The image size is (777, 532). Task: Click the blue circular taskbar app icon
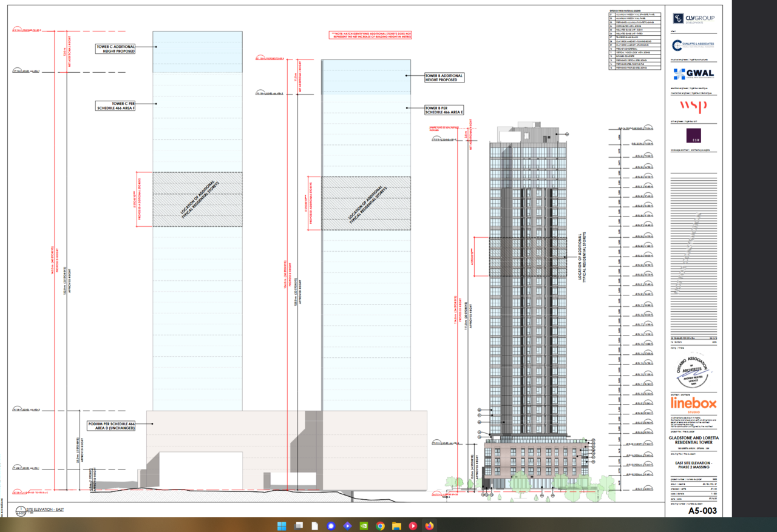(331, 525)
